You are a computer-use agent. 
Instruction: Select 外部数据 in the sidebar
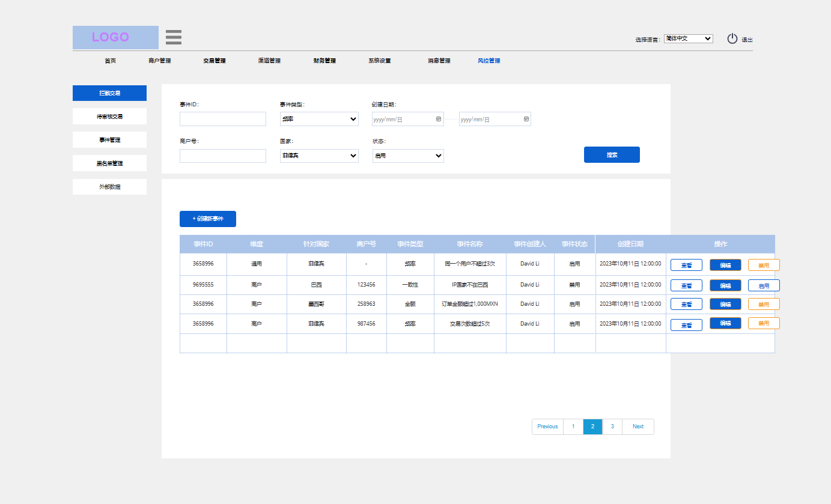pos(109,187)
